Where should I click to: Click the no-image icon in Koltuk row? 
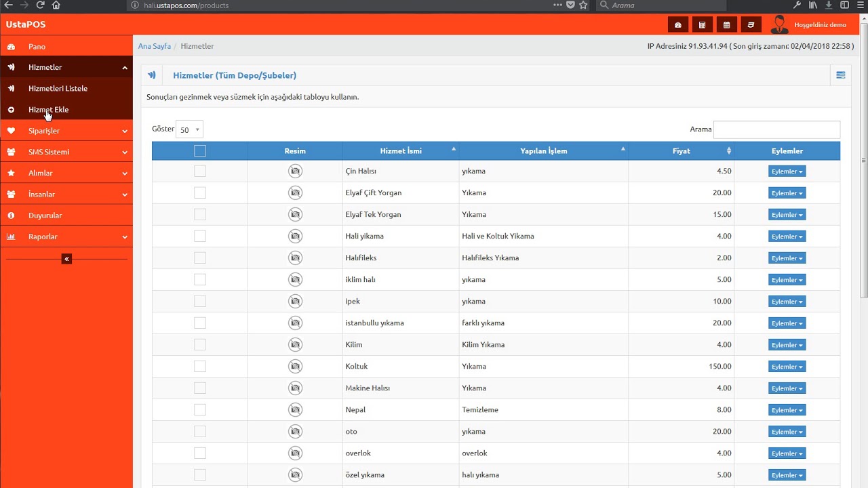tap(295, 367)
